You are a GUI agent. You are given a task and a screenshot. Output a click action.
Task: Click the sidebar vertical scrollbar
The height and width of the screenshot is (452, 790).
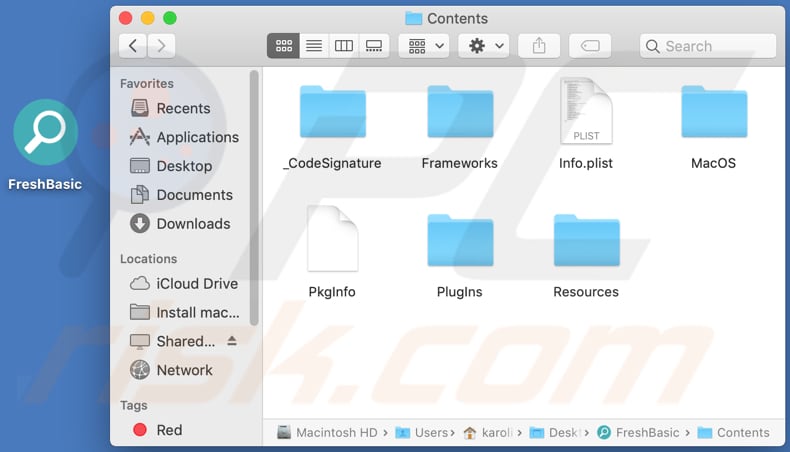(x=254, y=198)
